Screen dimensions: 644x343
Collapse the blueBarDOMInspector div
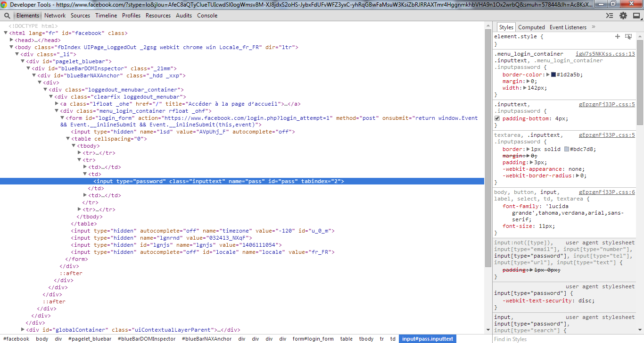pos(29,68)
